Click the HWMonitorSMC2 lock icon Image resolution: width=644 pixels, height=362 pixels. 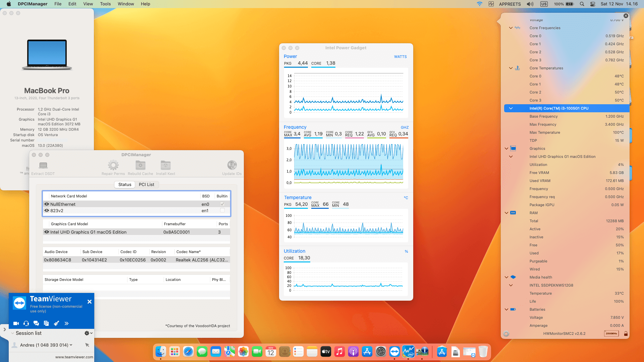click(x=626, y=334)
